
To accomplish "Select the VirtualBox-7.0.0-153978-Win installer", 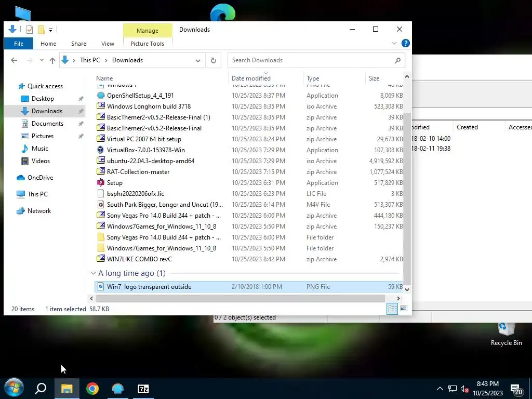I will [249, 150].
